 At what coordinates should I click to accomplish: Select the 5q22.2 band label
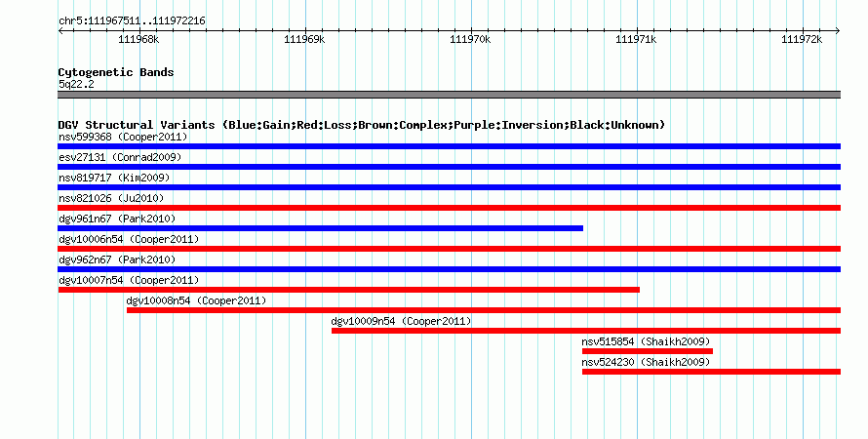76,84
